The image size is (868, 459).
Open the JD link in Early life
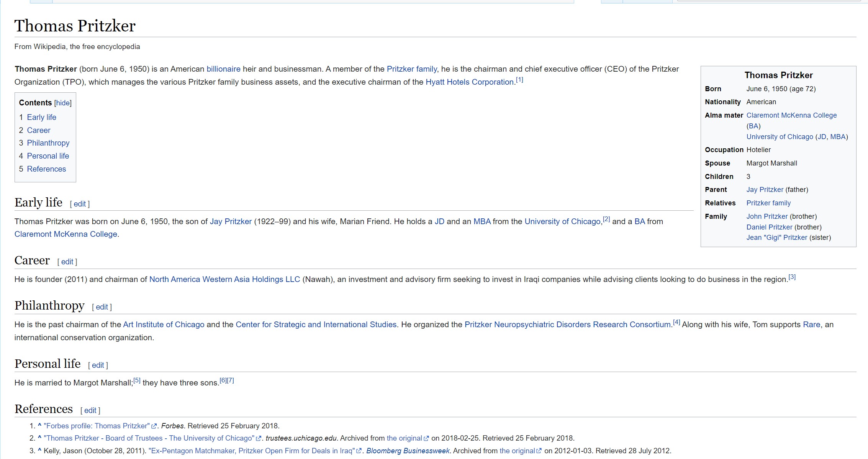pyautogui.click(x=439, y=221)
